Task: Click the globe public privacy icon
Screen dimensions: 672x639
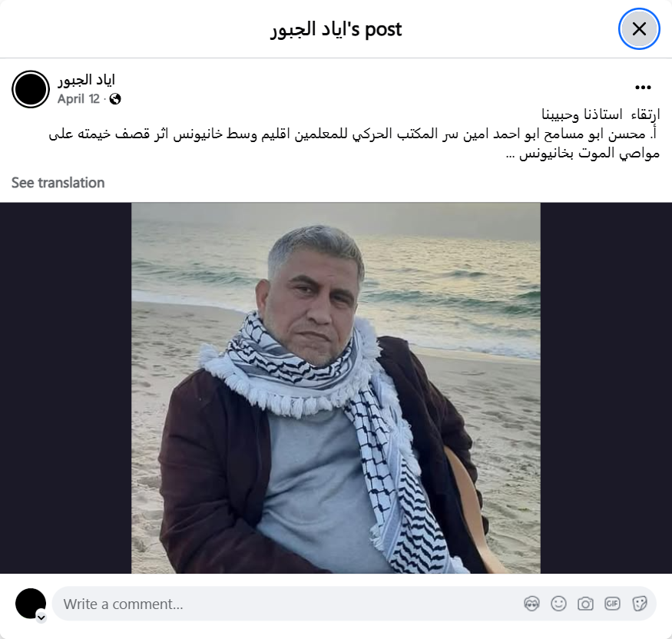Action: [x=115, y=99]
